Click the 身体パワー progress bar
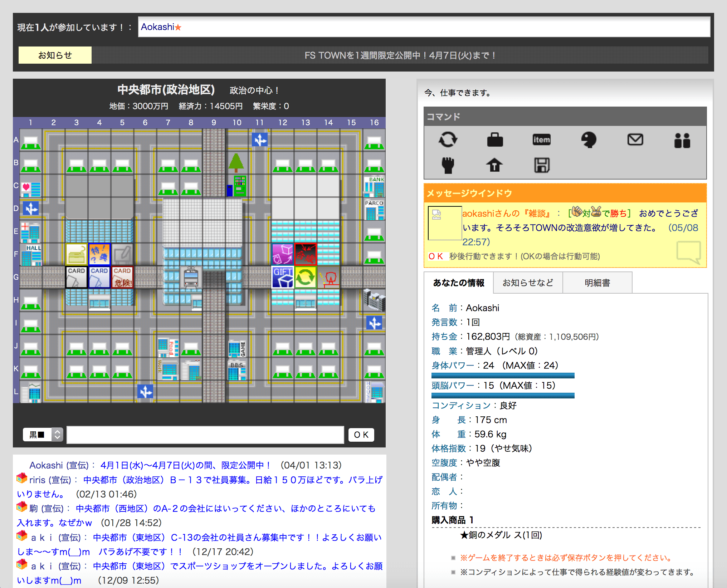 pyautogui.click(x=503, y=376)
